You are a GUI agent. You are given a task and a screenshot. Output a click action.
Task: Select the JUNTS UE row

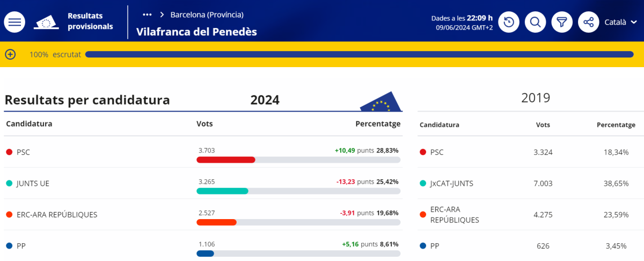203,183
